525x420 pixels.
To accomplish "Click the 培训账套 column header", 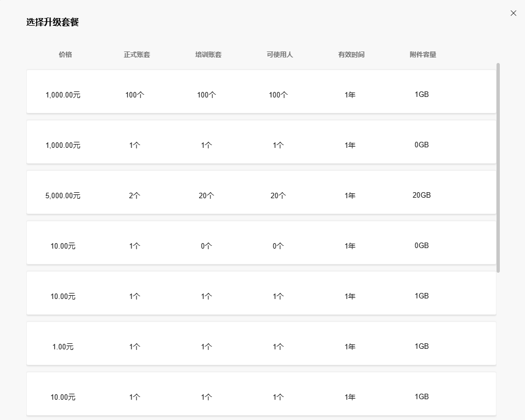I will coord(208,55).
